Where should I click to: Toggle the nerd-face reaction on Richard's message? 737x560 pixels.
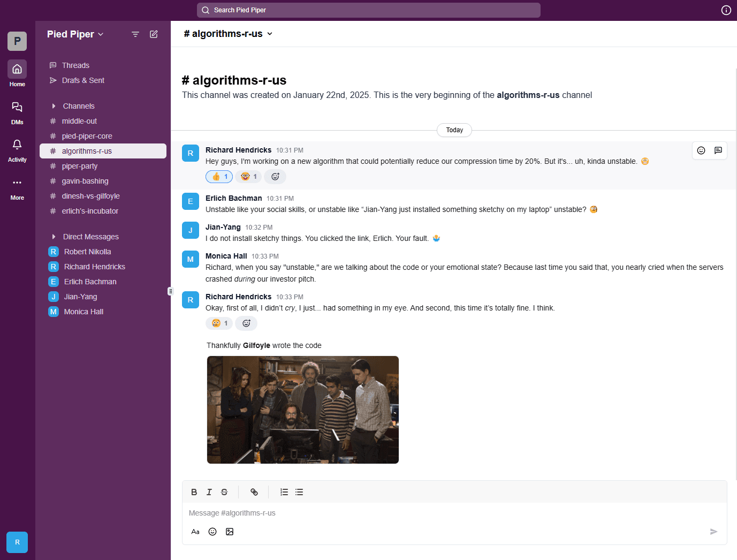(x=248, y=176)
